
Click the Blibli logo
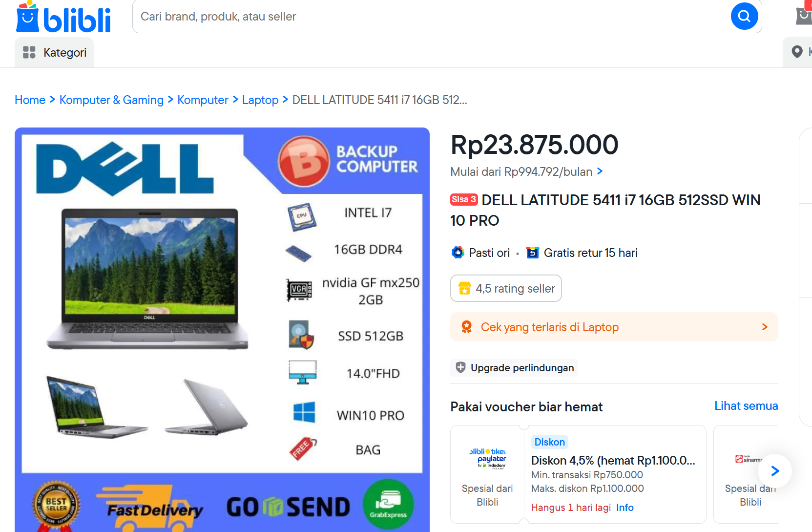click(63, 17)
